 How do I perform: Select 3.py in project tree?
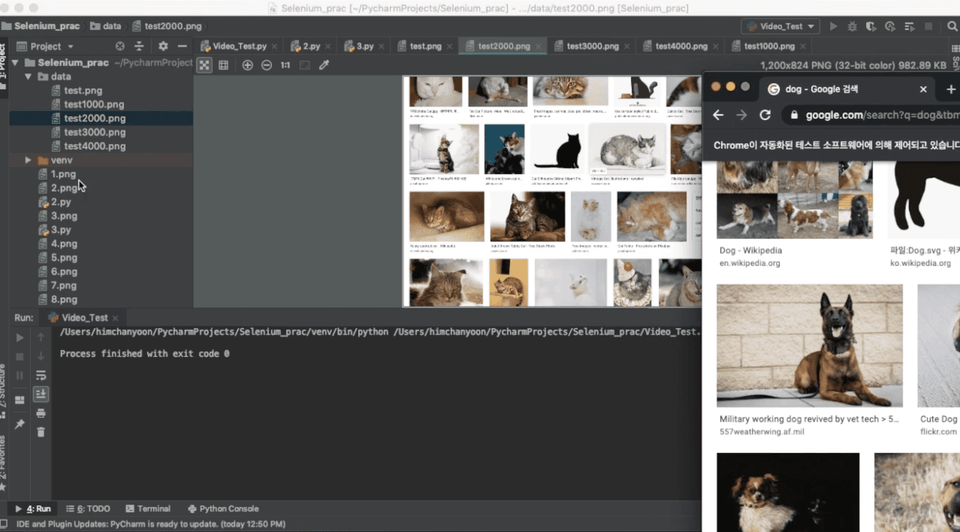[x=61, y=230]
